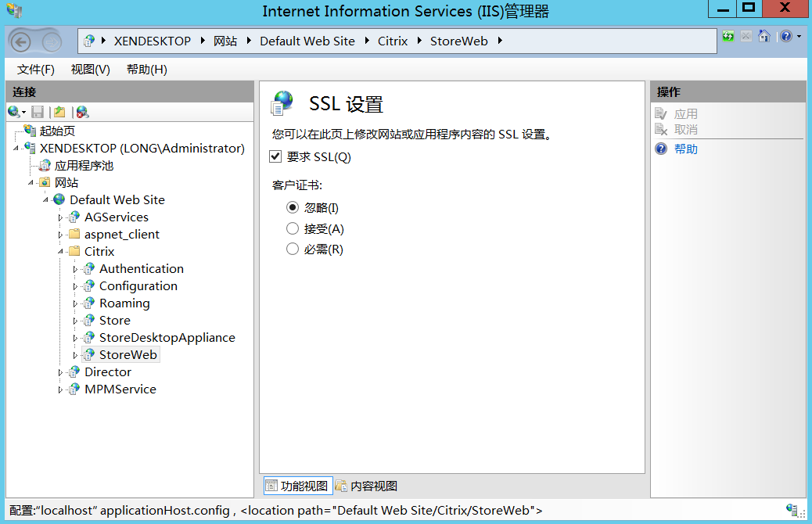Click the home icon in address bar area

coord(763,36)
